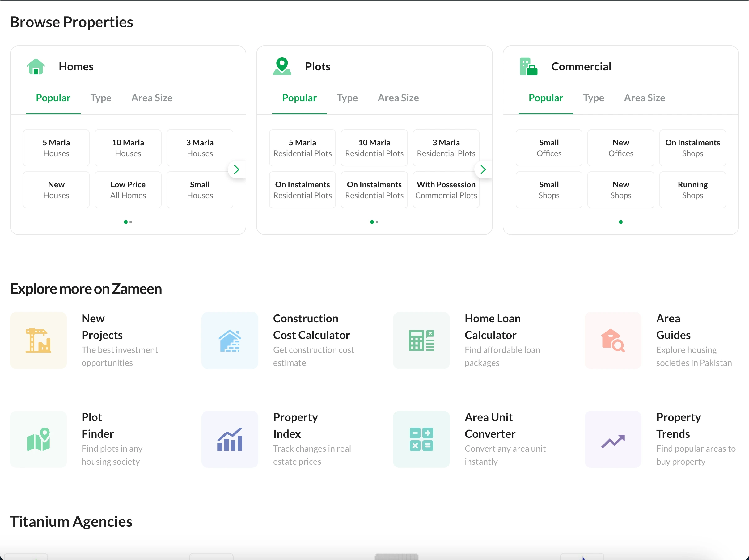The width and height of the screenshot is (749, 560).
Task: Show more Plots options via right chevron
Action: (x=483, y=169)
